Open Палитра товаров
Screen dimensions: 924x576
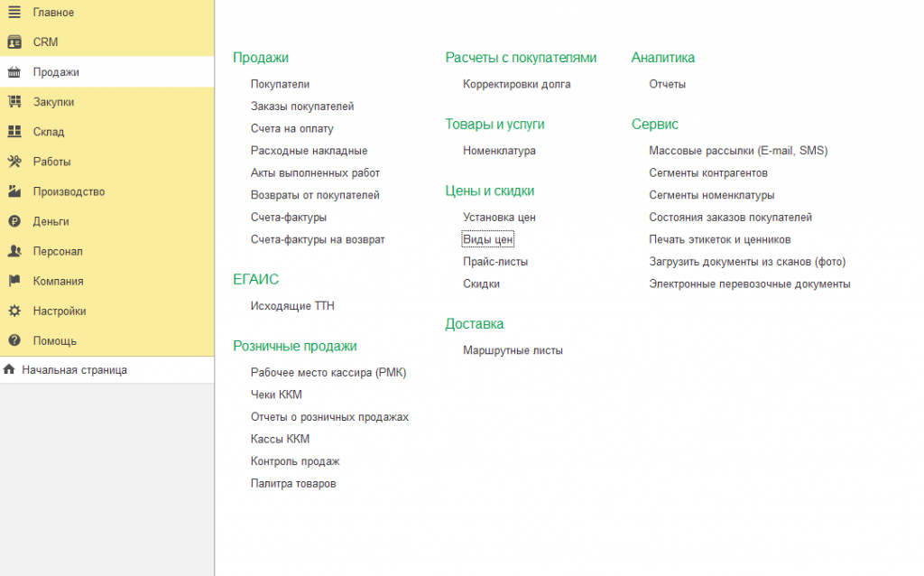(x=293, y=484)
